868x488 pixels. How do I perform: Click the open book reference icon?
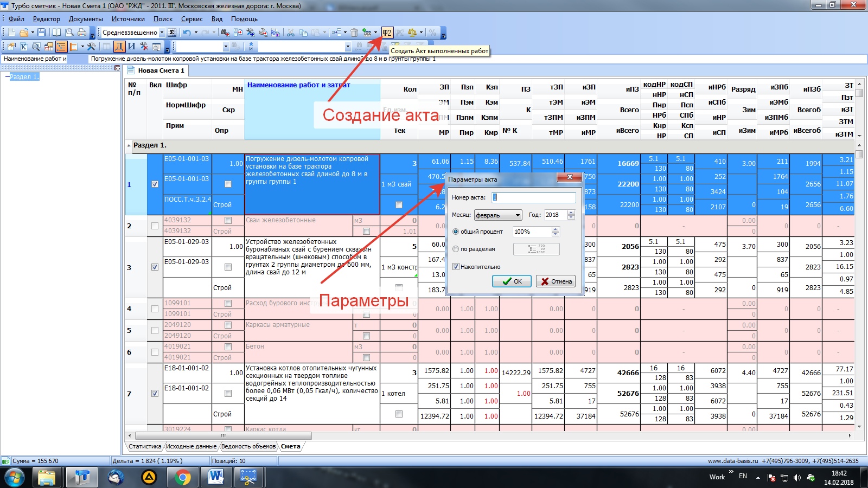(56, 33)
